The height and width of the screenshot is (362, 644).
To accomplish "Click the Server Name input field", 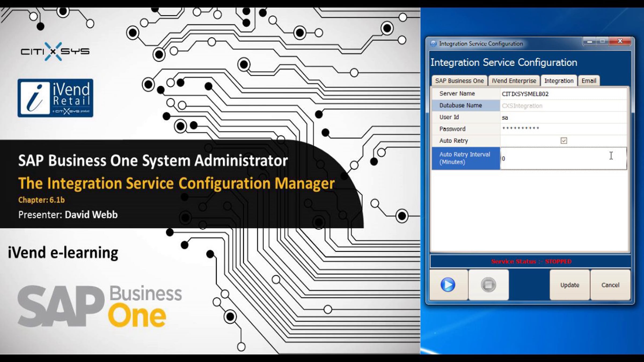I will [x=563, y=94].
